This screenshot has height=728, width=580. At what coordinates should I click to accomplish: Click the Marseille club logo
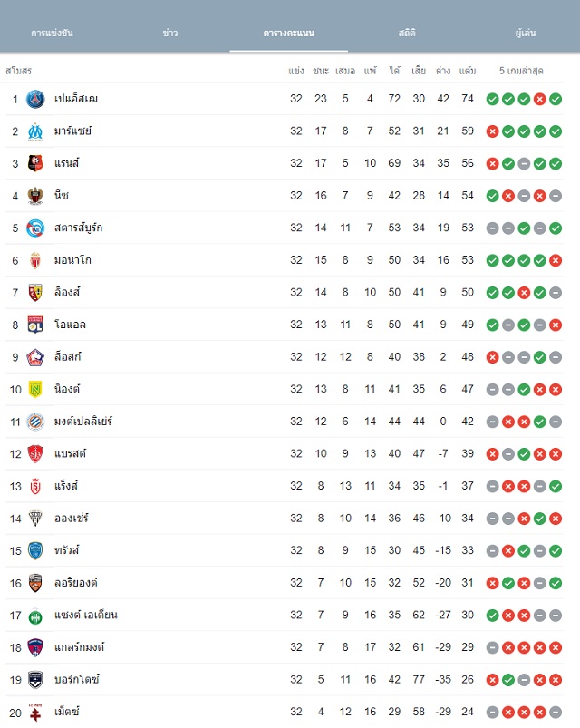(x=35, y=131)
